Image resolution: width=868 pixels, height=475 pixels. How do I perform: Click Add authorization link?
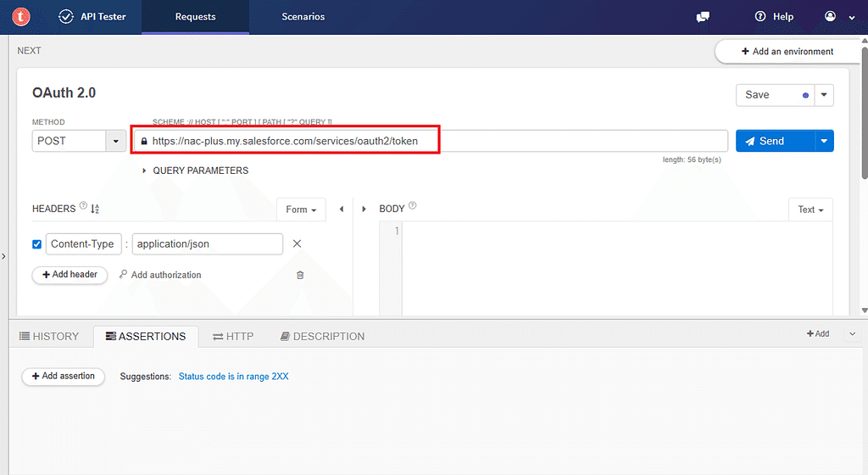coord(160,275)
